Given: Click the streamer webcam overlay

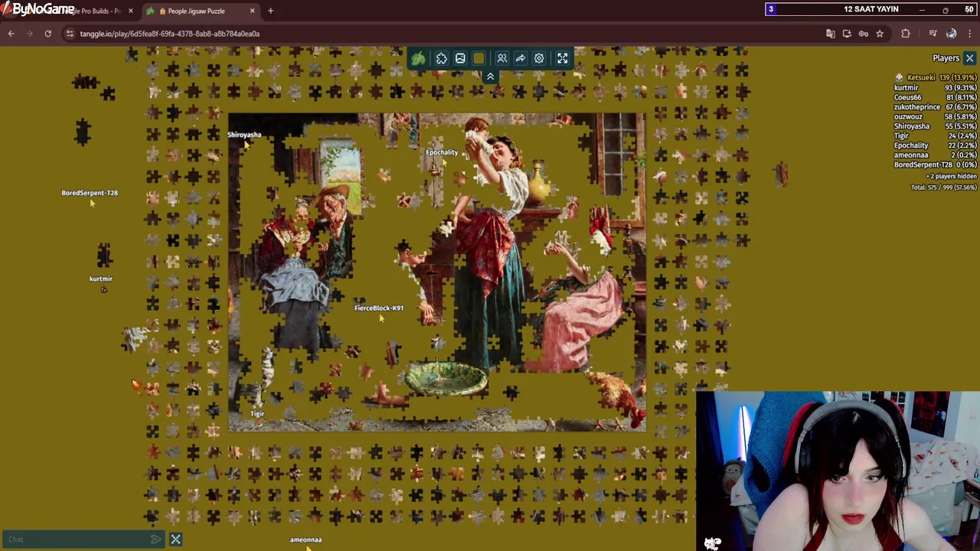Looking at the screenshot, I should tap(838, 471).
